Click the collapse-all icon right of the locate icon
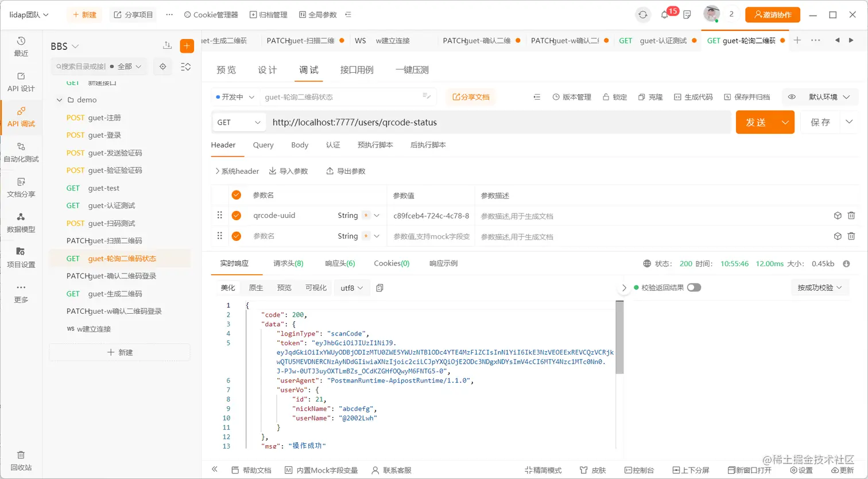The width and height of the screenshot is (868, 479). tap(186, 67)
